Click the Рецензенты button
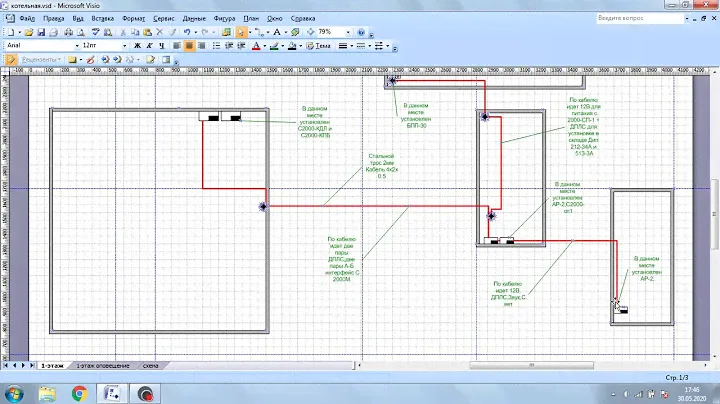Screen dimensions: 720x404 pyautogui.click(x=41, y=60)
